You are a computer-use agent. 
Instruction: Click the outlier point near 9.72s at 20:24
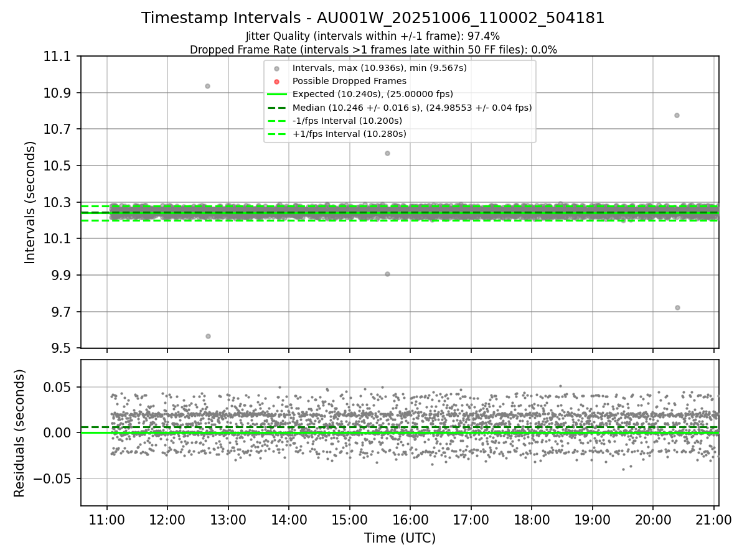[677, 307]
